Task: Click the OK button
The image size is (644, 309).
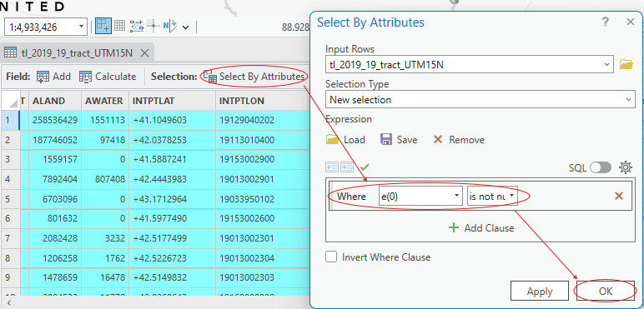Action: click(x=606, y=292)
